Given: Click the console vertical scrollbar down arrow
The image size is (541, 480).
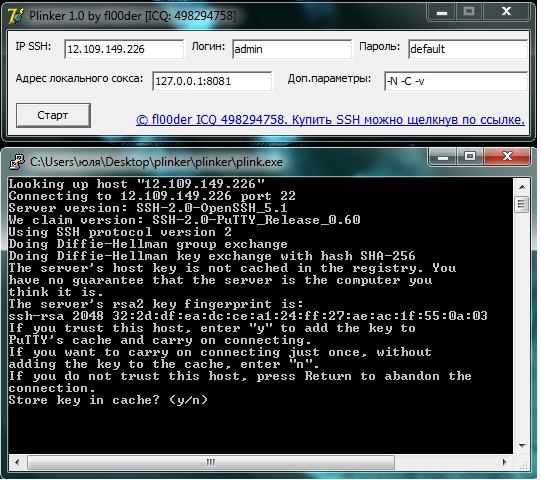Looking at the screenshot, I should (x=522, y=446).
